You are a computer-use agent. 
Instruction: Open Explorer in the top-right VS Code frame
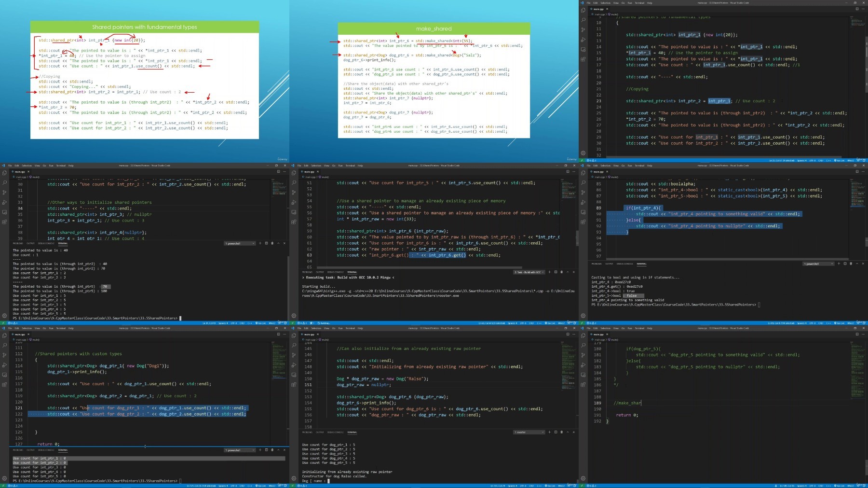(x=583, y=10)
